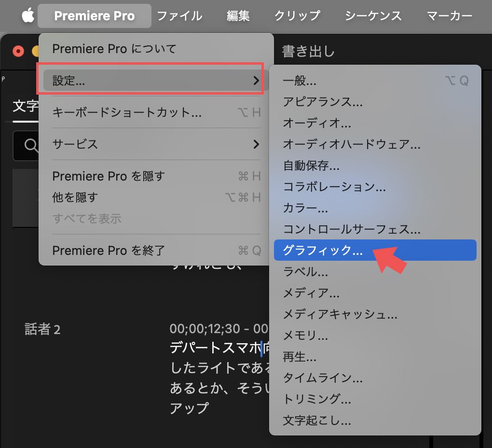Open オーディオハードウェア... settings

click(x=375, y=144)
